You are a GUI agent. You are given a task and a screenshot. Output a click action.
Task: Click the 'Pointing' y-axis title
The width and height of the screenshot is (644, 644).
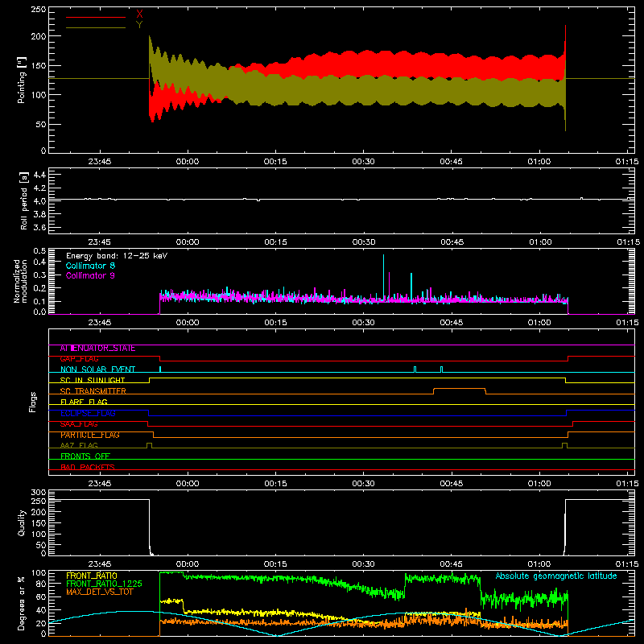coord(22,80)
